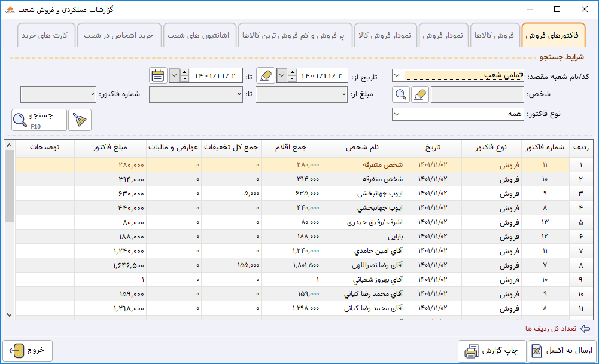Decrease the end date with the down spinner

click(x=184, y=79)
